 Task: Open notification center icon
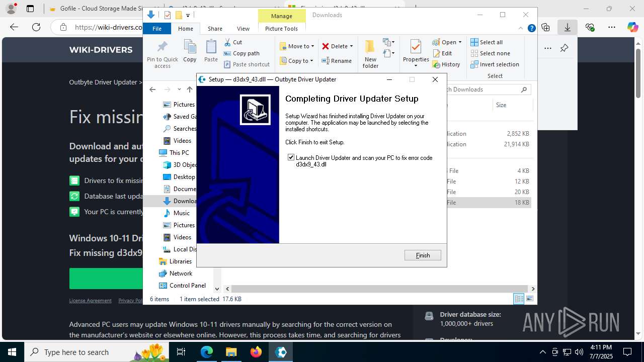click(627, 352)
